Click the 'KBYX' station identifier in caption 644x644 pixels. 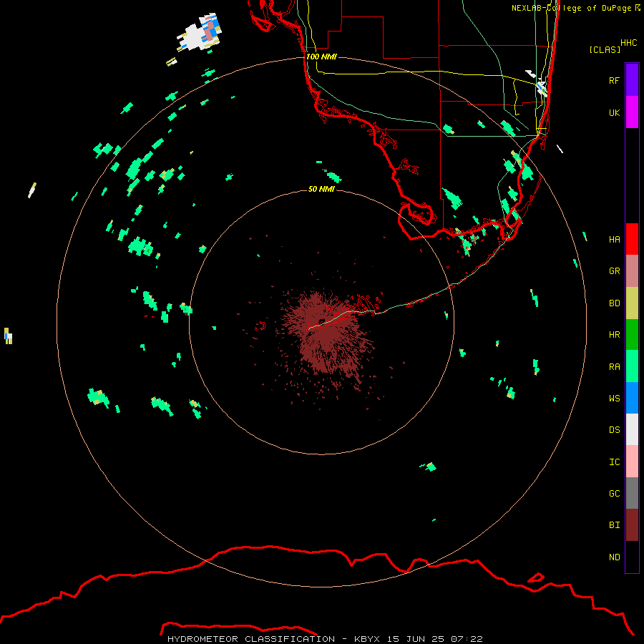point(367,639)
